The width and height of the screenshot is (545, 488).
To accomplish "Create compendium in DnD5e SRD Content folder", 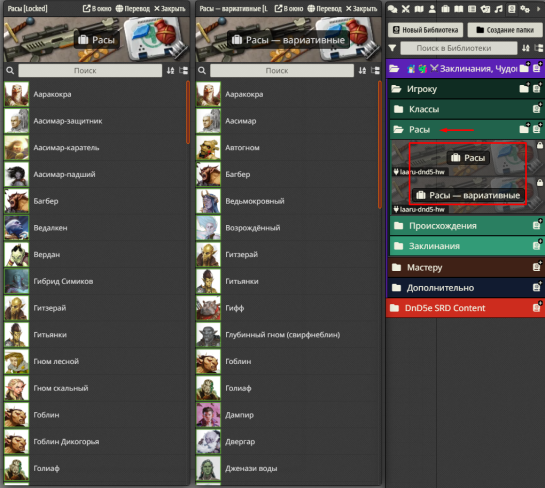I will click(x=537, y=308).
